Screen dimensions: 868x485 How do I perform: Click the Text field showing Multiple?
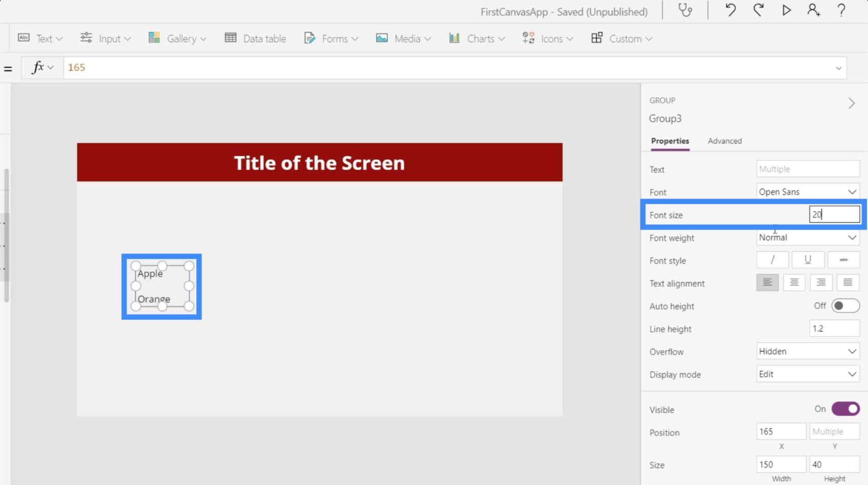point(808,169)
